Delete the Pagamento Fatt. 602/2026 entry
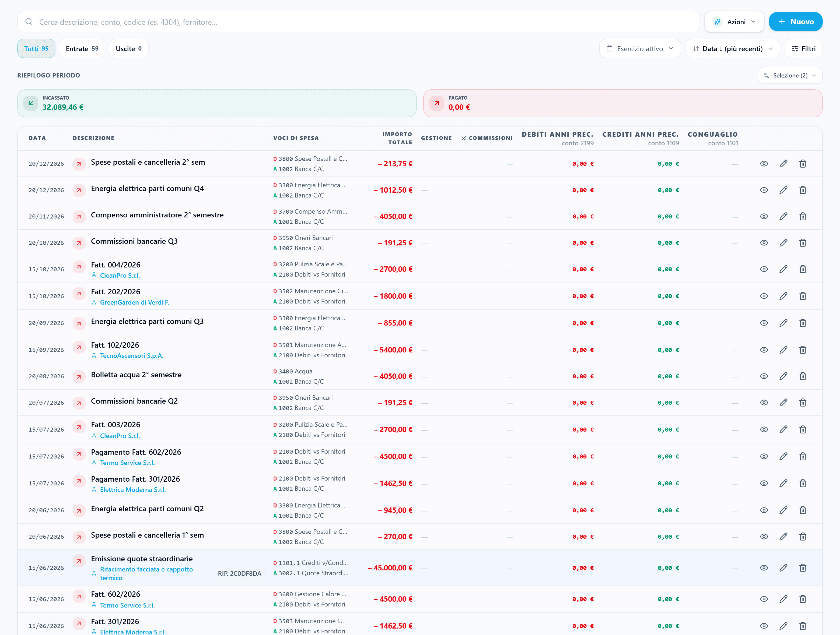The width and height of the screenshot is (840, 635). tap(802, 456)
